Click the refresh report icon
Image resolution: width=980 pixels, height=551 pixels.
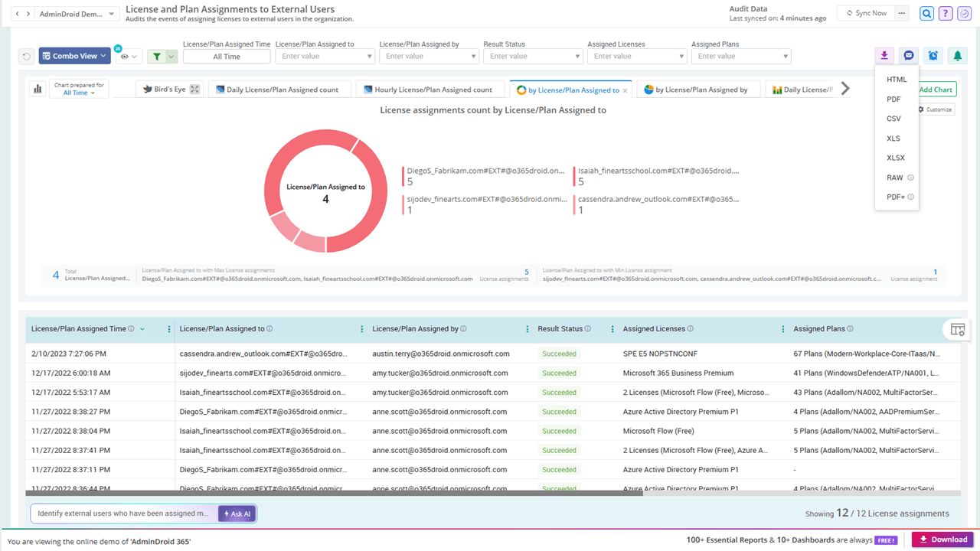[26, 56]
